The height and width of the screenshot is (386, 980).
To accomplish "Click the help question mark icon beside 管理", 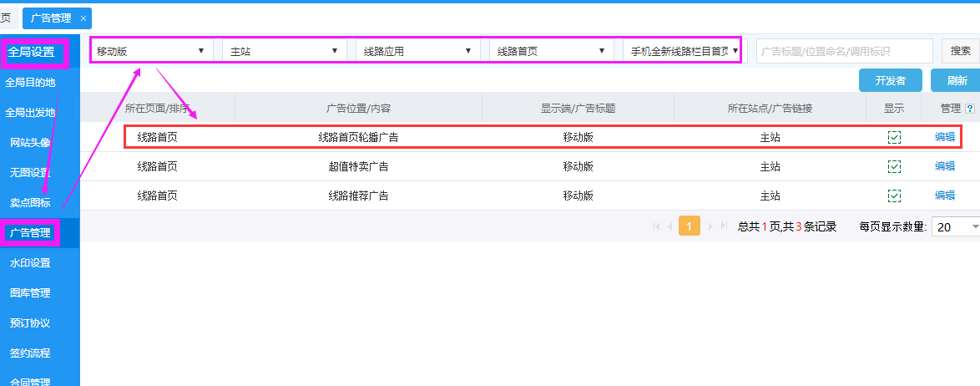I will coord(970,109).
